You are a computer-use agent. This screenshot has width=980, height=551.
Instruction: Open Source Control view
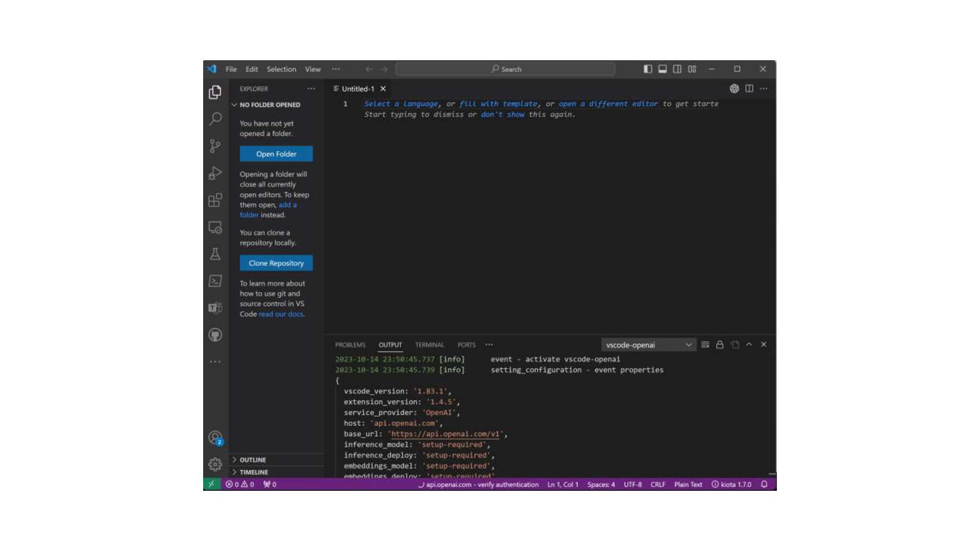215,146
